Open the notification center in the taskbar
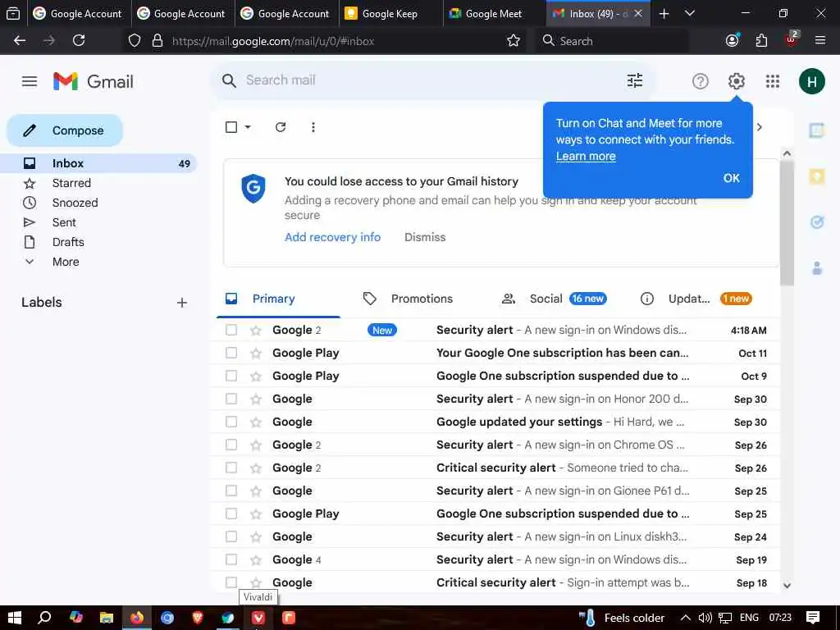This screenshot has height=630, width=840. [x=813, y=618]
